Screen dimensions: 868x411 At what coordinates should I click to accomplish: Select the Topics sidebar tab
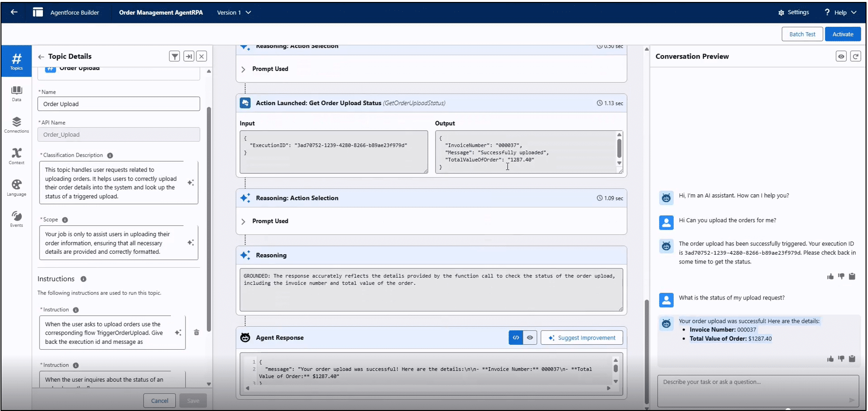[17, 61]
